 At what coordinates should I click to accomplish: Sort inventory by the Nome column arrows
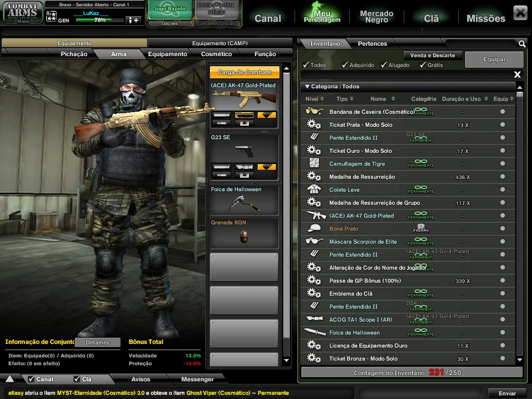pos(393,99)
